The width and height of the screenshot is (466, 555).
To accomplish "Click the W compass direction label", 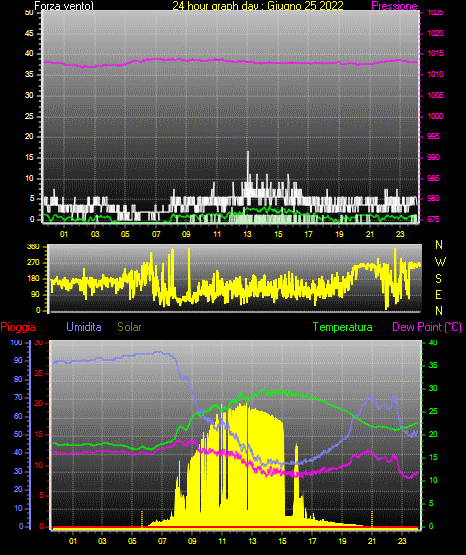I will click(440, 262).
